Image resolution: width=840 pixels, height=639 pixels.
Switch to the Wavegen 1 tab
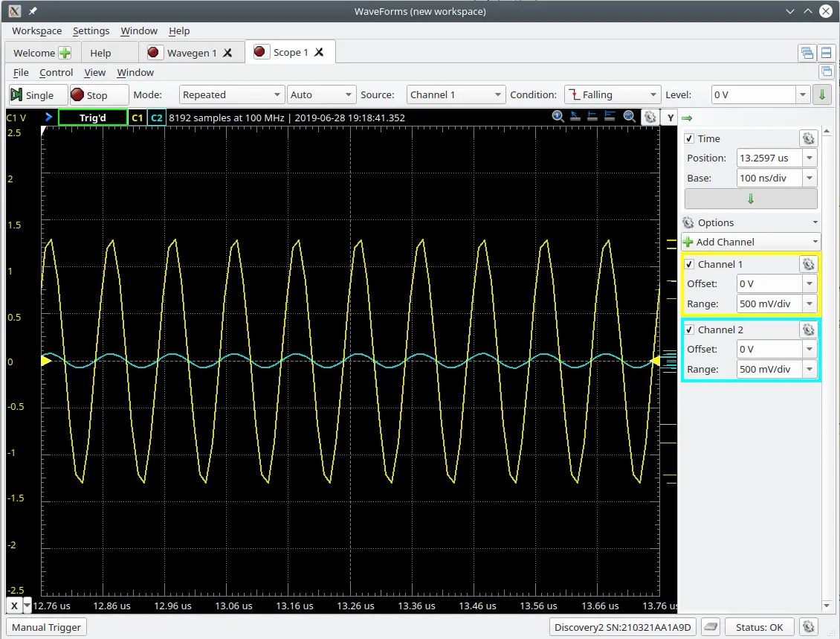pos(191,52)
